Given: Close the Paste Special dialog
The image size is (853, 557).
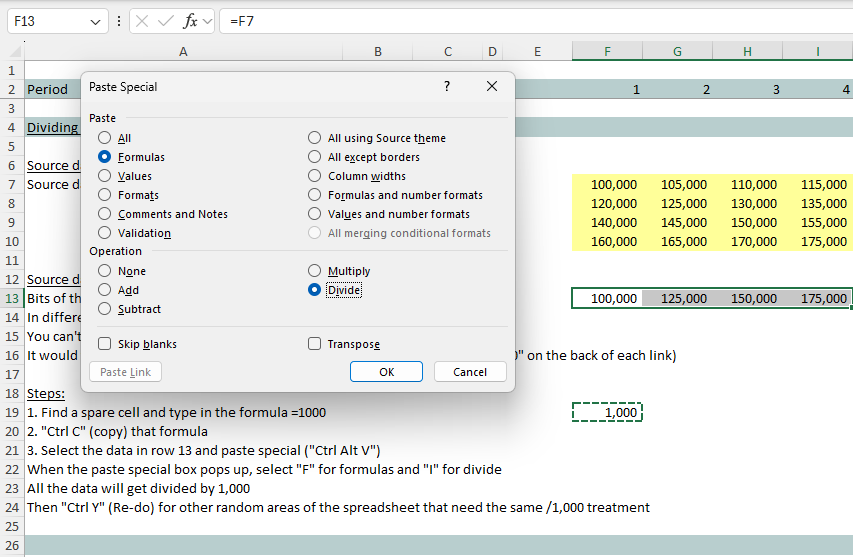Looking at the screenshot, I should tap(491, 87).
